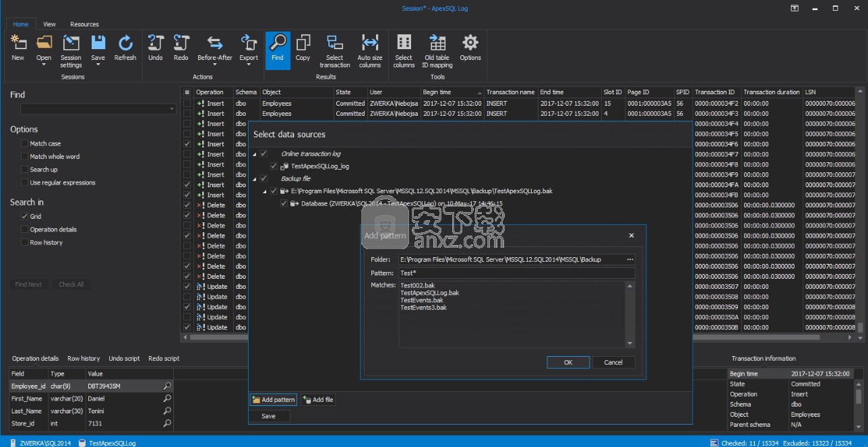Switch to the Home ribbon tab

click(x=21, y=24)
